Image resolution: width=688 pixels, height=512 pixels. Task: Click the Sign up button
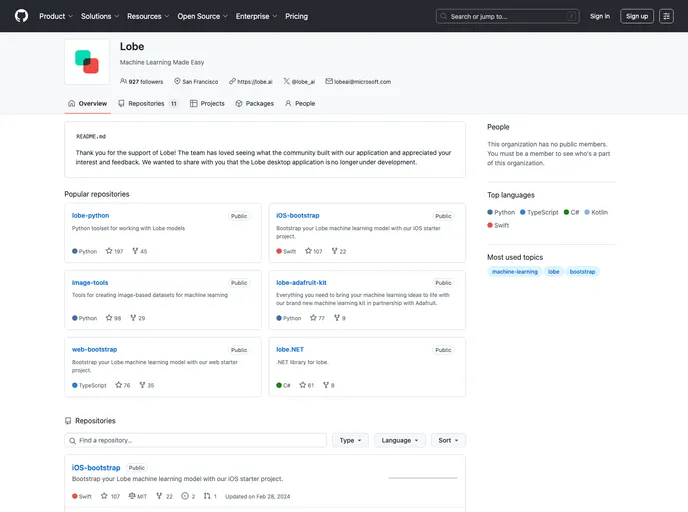pos(637,16)
